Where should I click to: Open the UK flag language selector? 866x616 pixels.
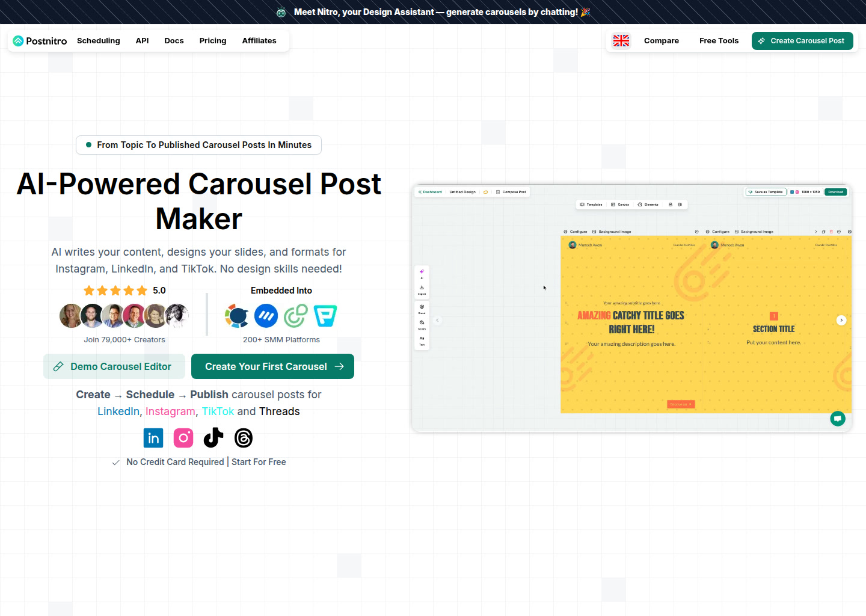coord(621,41)
